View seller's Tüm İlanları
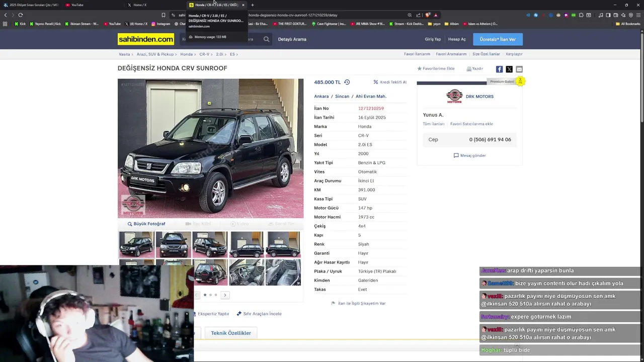 (434, 124)
